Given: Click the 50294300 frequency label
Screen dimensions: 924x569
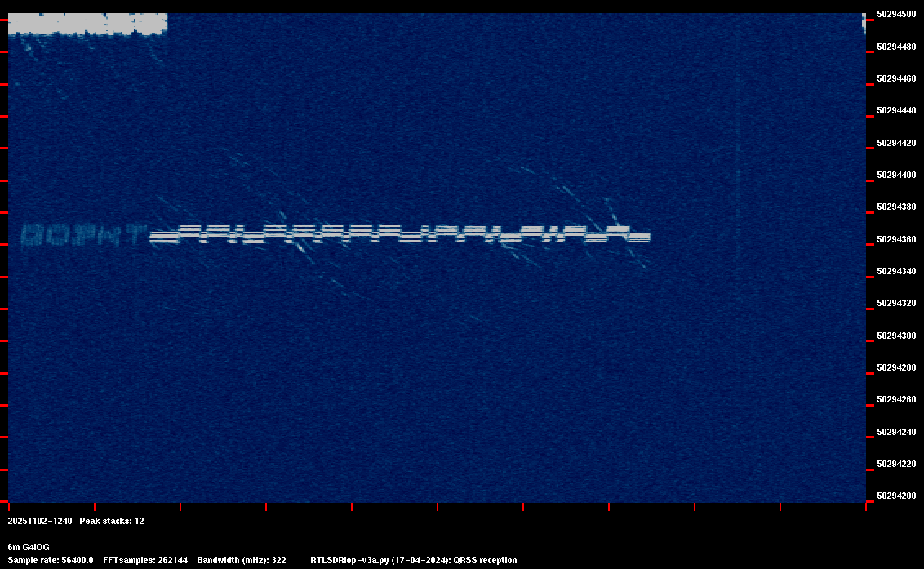Looking at the screenshot, I should [x=896, y=336].
